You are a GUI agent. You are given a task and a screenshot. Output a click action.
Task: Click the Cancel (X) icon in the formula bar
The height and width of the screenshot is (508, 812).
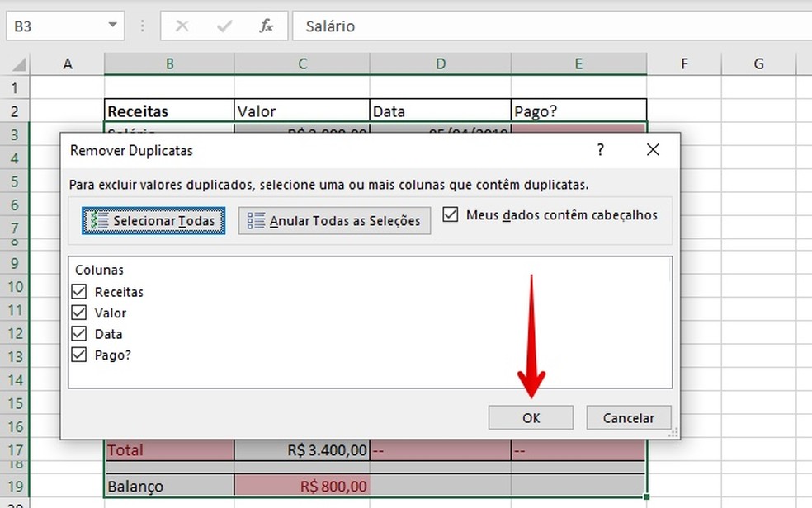pyautogui.click(x=183, y=26)
